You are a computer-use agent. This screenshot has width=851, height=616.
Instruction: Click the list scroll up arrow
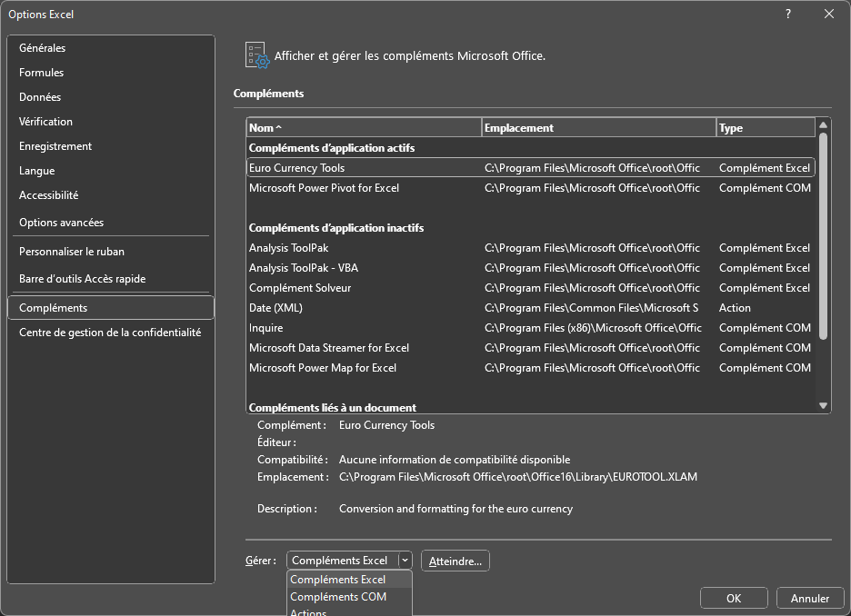[x=823, y=125]
